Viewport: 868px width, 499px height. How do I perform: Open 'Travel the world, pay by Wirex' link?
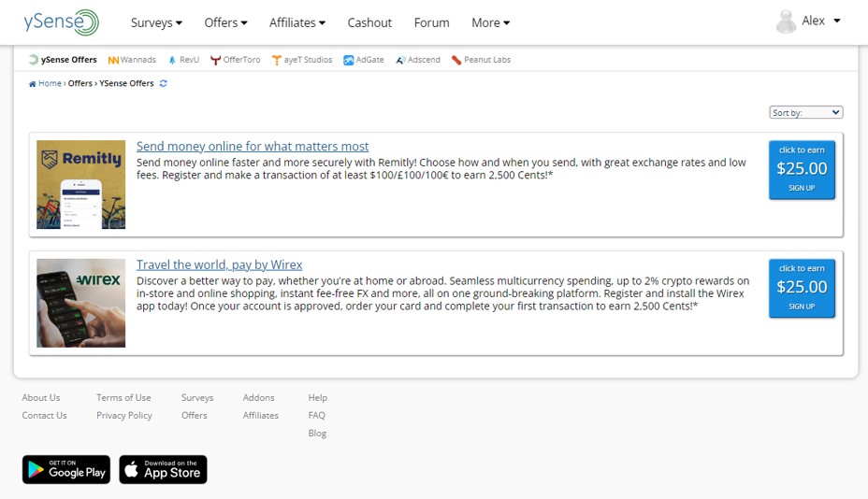tap(219, 264)
